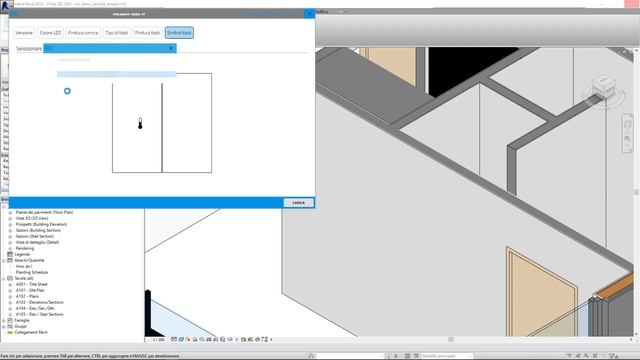This screenshot has width=640, height=360.
Task: Open the steering wheel on navigation bar
Action: (x=627, y=125)
